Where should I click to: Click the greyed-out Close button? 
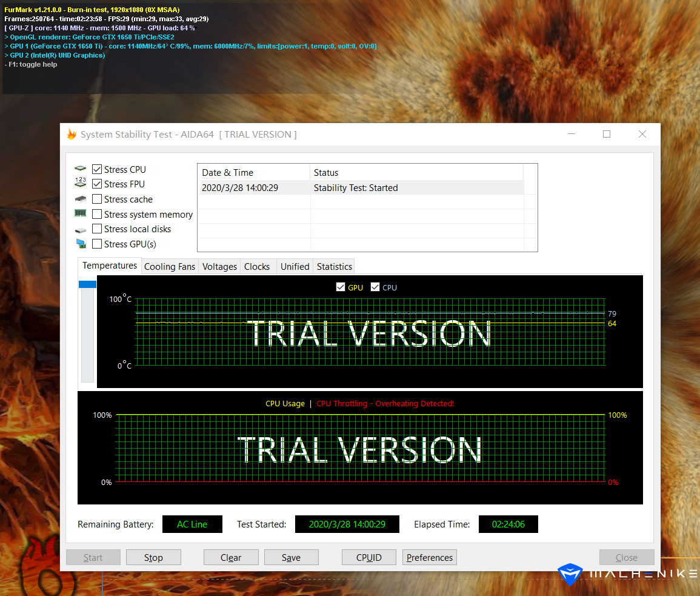point(626,557)
